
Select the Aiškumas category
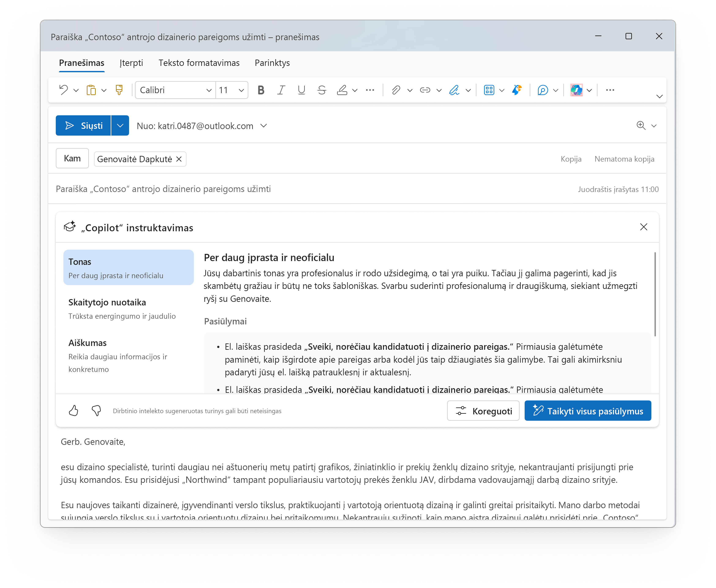tap(129, 356)
